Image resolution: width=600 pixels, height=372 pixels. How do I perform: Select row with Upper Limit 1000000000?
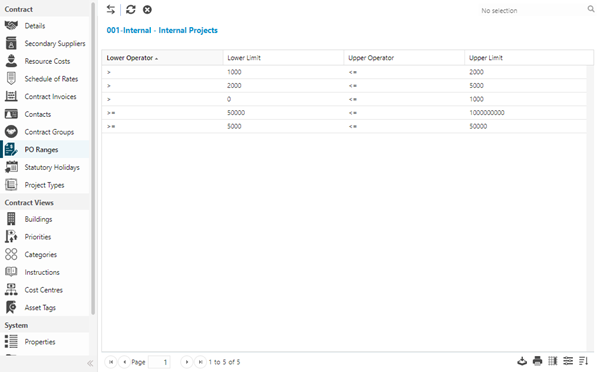click(344, 113)
